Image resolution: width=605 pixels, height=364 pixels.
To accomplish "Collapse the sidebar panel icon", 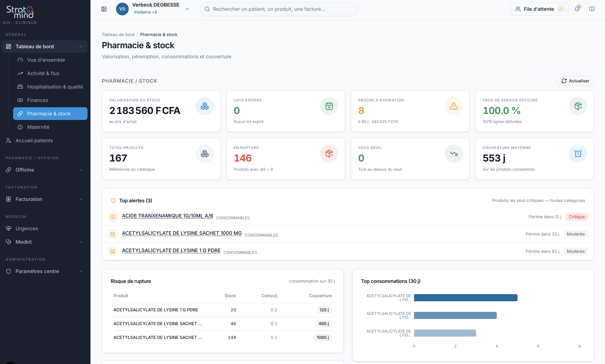I will (x=104, y=9).
